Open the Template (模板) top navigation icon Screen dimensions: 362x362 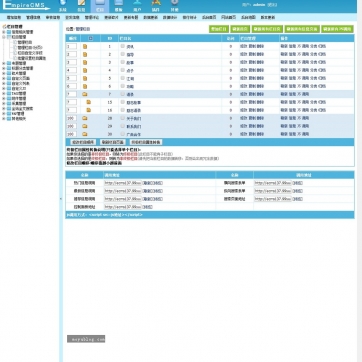[118, 6]
